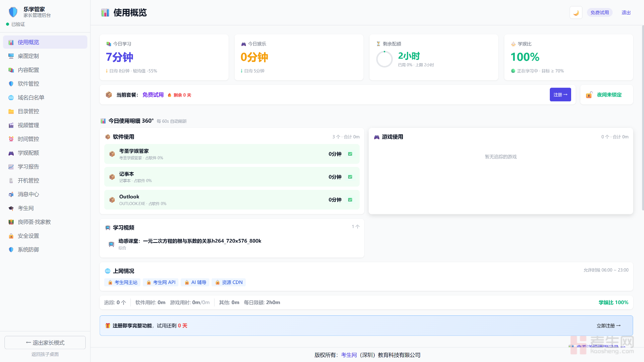The height and width of the screenshot is (362, 644).
Task: Click the 游戏使用 gamepad icon
Action: tap(377, 137)
